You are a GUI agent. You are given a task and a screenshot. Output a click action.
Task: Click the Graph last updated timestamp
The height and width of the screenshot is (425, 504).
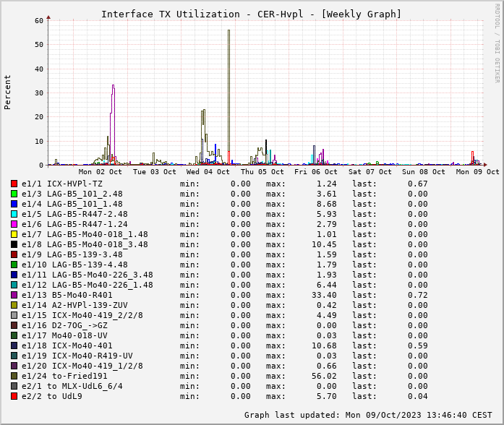369,415
